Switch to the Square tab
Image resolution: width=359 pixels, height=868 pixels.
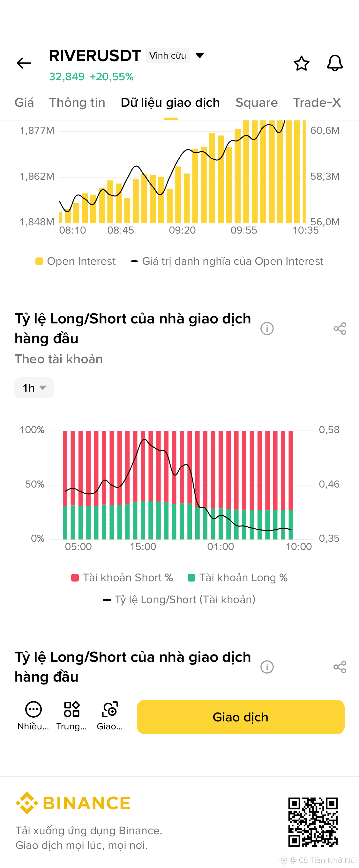click(257, 102)
